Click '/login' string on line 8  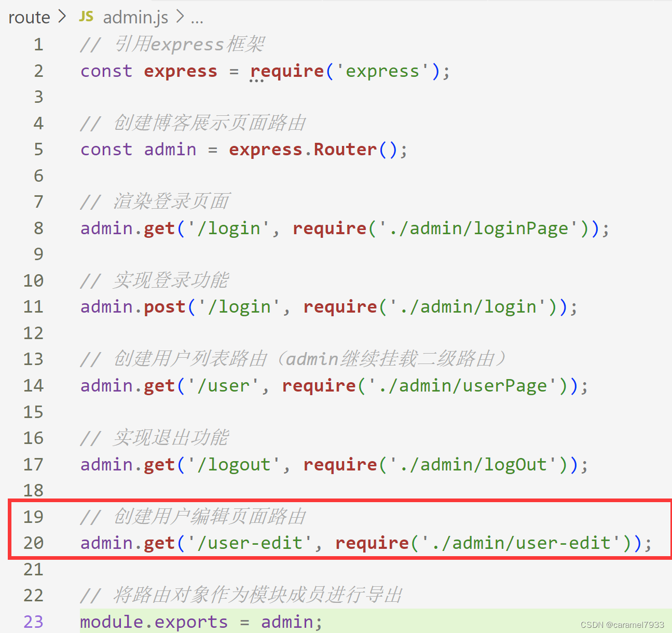pos(228,228)
